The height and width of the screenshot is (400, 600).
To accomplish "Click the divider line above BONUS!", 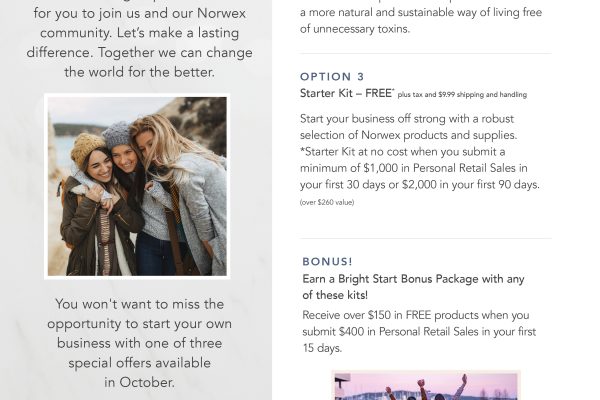I will point(425,238).
